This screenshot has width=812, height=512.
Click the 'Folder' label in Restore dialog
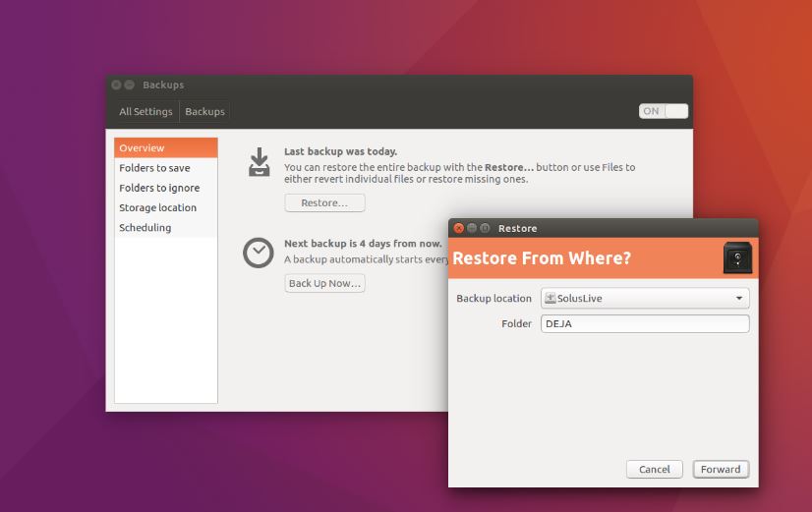[516, 323]
